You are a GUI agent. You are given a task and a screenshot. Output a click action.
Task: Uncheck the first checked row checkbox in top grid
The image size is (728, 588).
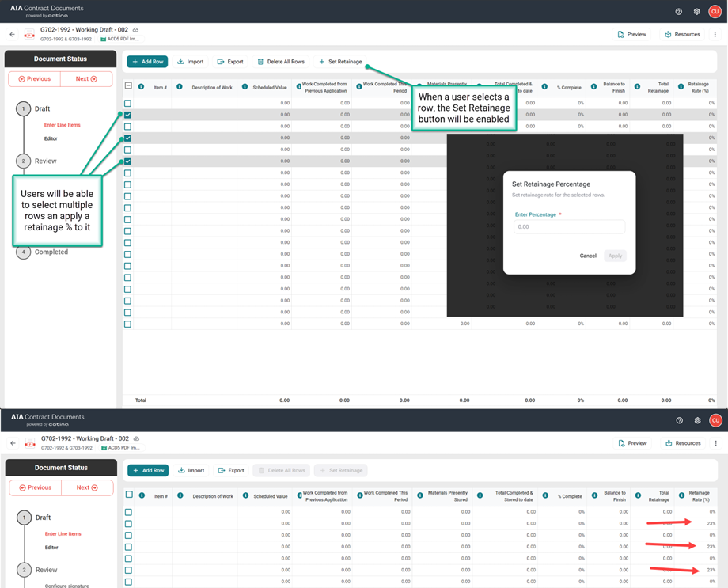coord(127,115)
